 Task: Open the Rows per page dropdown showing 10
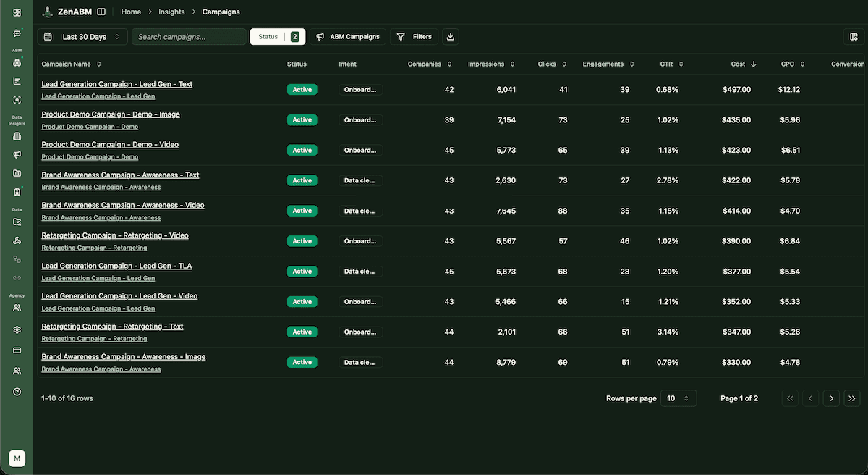click(x=678, y=398)
